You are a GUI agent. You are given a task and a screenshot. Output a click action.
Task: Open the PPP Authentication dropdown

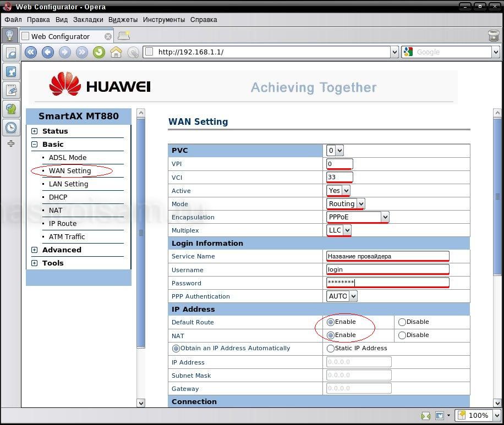click(342, 296)
